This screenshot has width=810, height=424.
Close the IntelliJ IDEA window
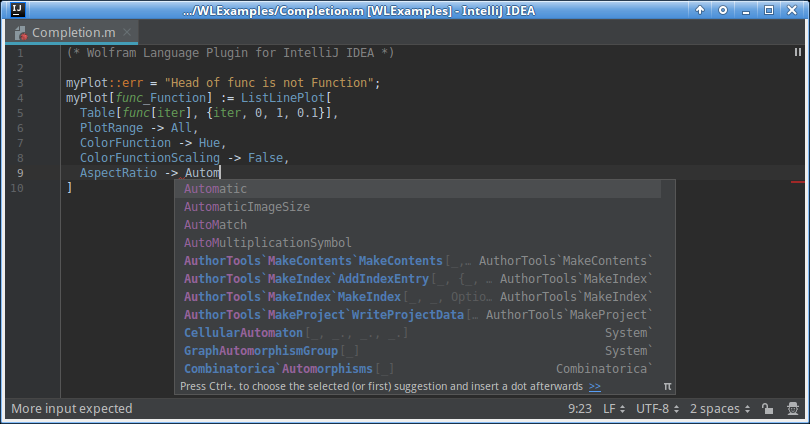coord(792,10)
